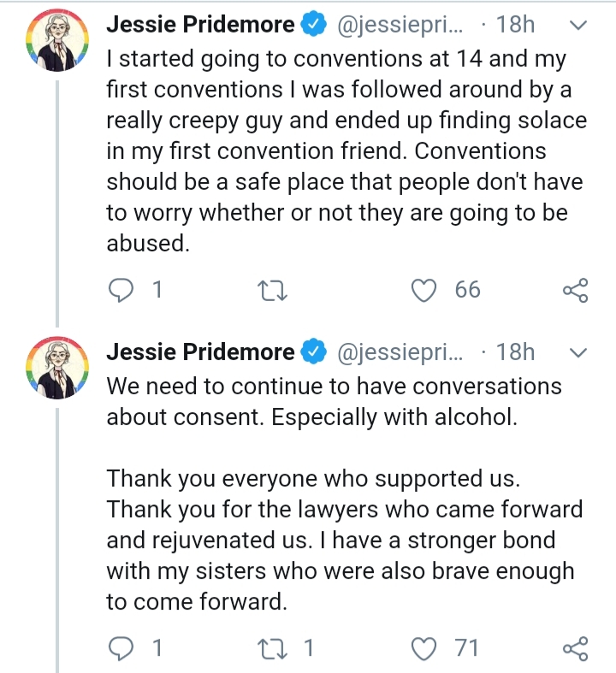Open Jessie Pridemore's avatar on first tweet

point(57,40)
